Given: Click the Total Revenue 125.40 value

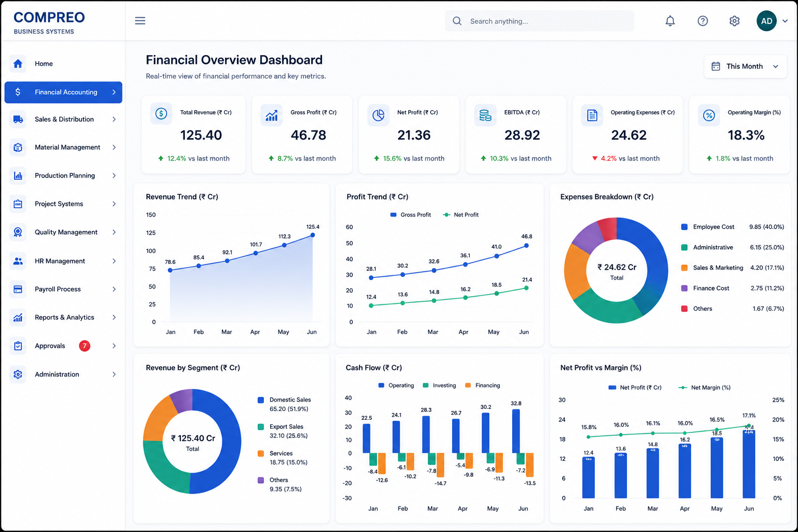Looking at the screenshot, I should (x=201, y=135).
